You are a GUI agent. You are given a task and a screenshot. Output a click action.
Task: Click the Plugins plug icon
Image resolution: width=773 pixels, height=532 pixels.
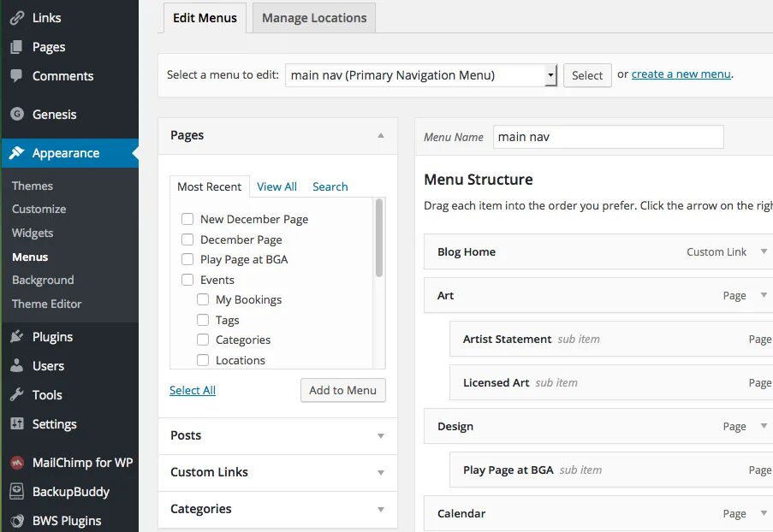coord(17,337)
